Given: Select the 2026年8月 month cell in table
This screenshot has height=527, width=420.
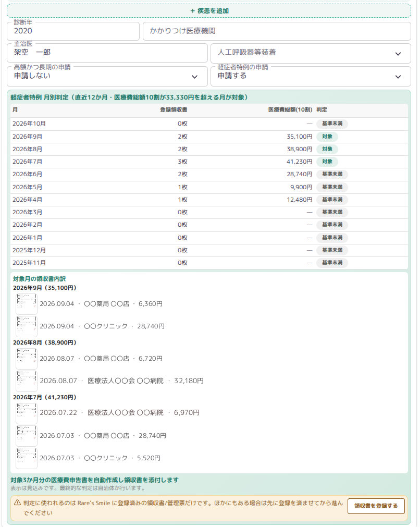Looking at the screenshot, I should click(x=27, y=149).
